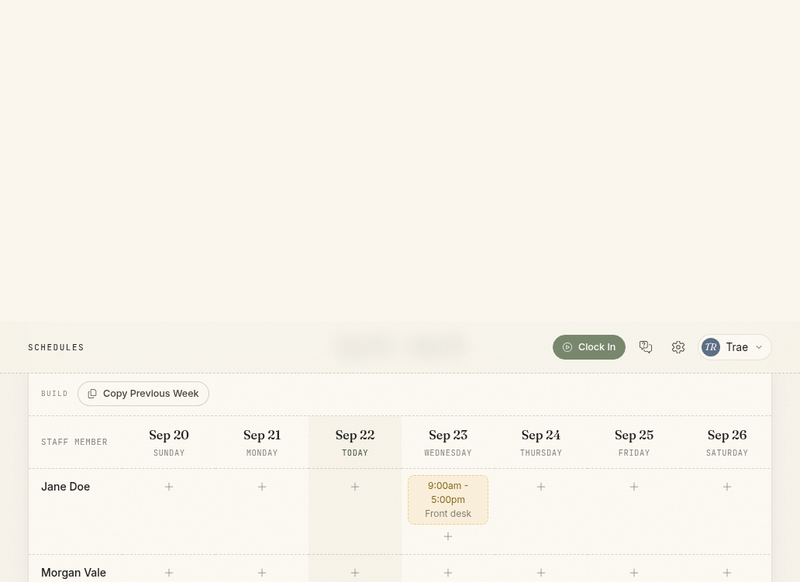800x582 pixels.
Task: Open the Trae user menu dropdown
Action: (734, 347)
